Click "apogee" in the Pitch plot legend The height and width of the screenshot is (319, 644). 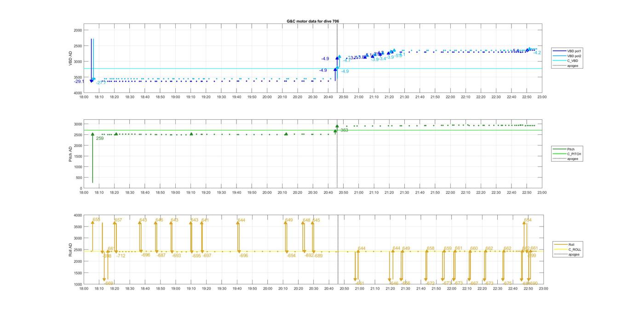pyautogui.click(x=573, y=159)
